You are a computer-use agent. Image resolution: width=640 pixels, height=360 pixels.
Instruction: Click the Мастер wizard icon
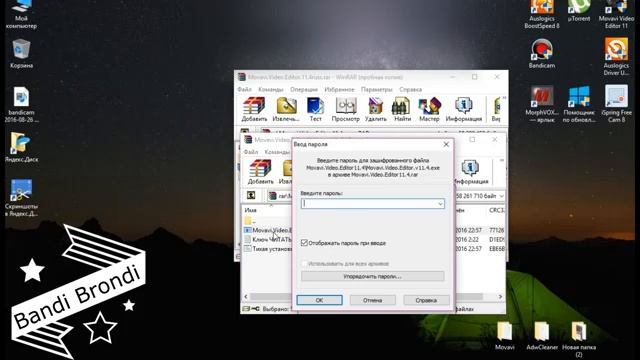tap(429, 109)
